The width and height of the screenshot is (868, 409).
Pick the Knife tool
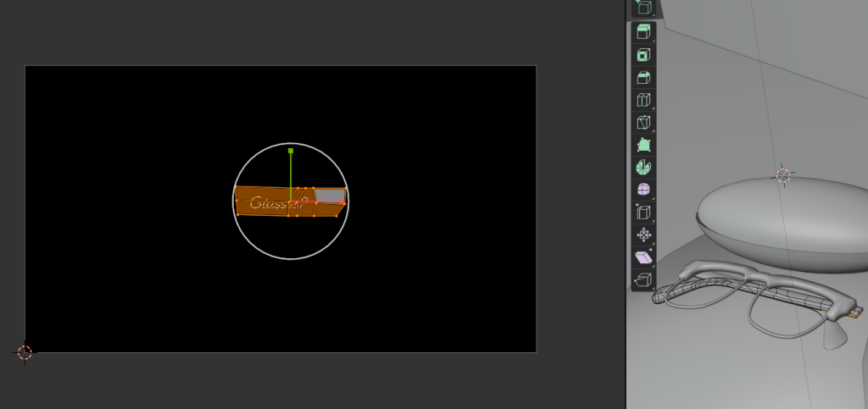coord(643,123)
